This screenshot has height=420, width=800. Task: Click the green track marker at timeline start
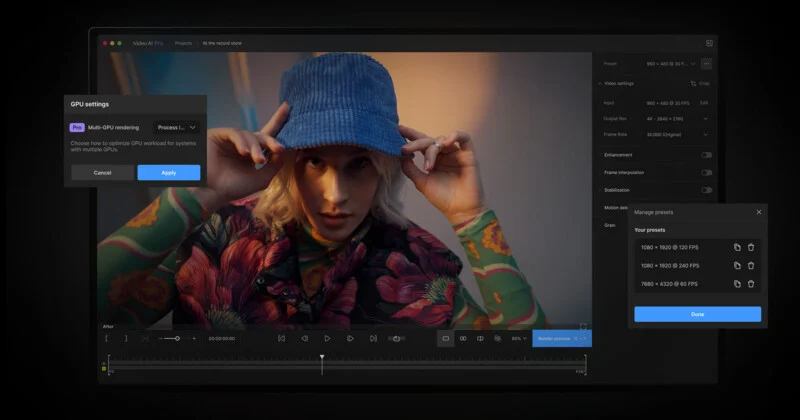coord(104,368)
